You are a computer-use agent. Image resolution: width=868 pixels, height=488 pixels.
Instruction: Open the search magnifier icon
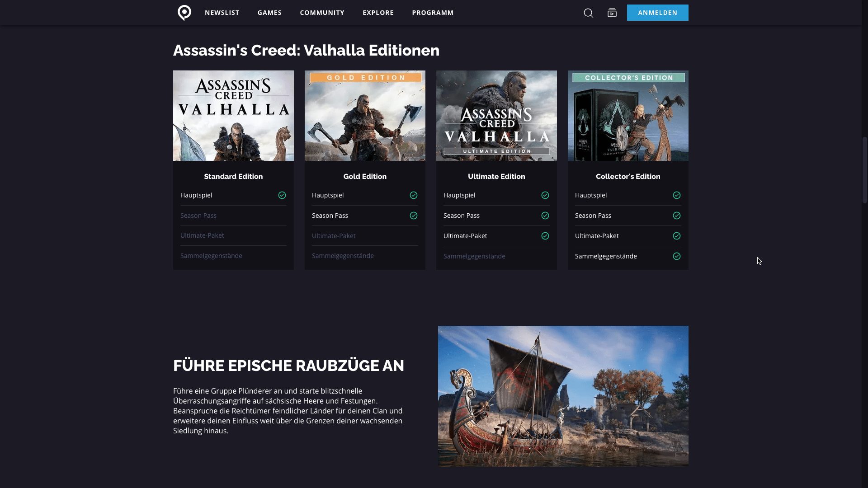tap(588, 13)
